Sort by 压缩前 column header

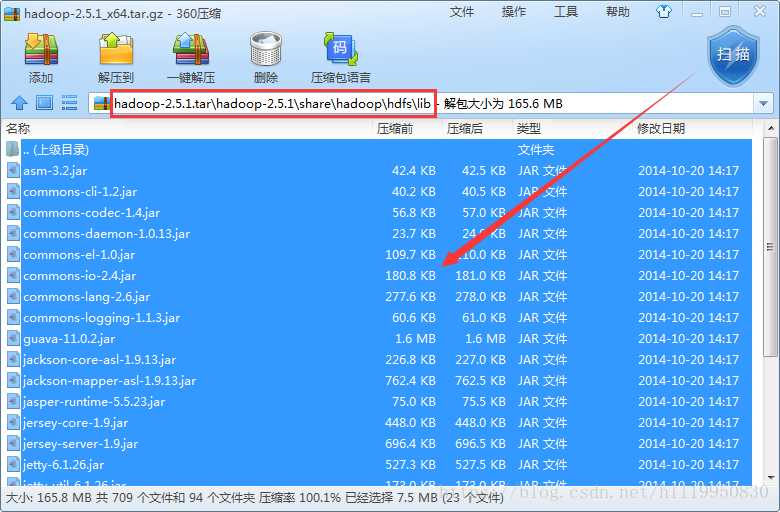point(394,129)
